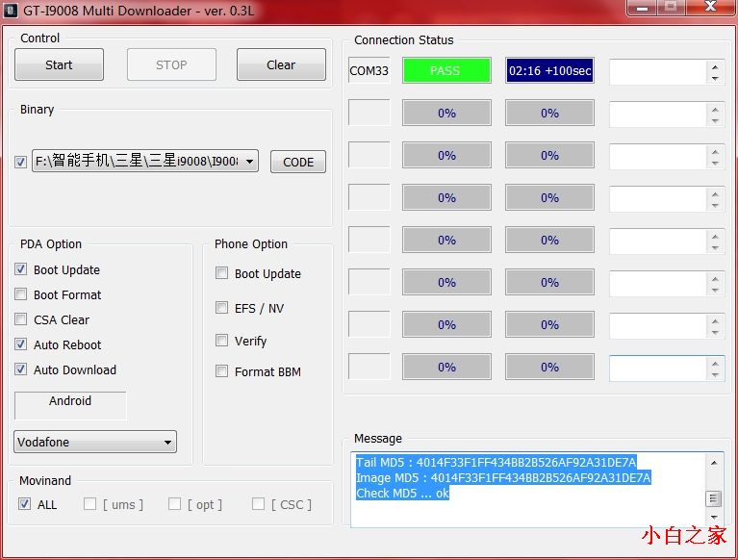Click fifth row's first 0% progress bar

[446, 240]
